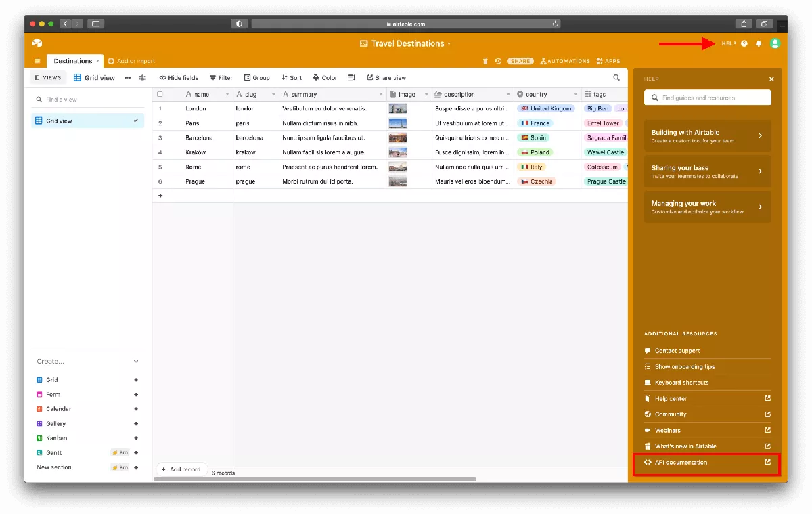
Task: Open the Destinations table tab
Action: [72, 61]
